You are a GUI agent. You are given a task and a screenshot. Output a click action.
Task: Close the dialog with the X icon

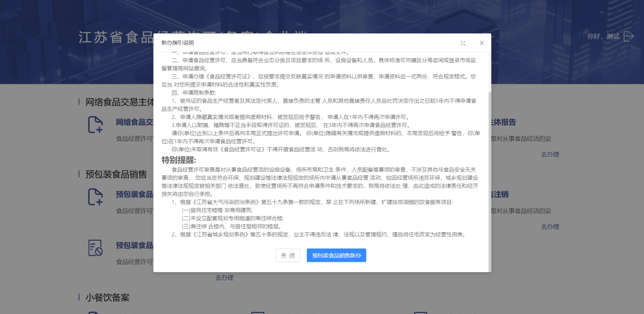pos(481,43)
